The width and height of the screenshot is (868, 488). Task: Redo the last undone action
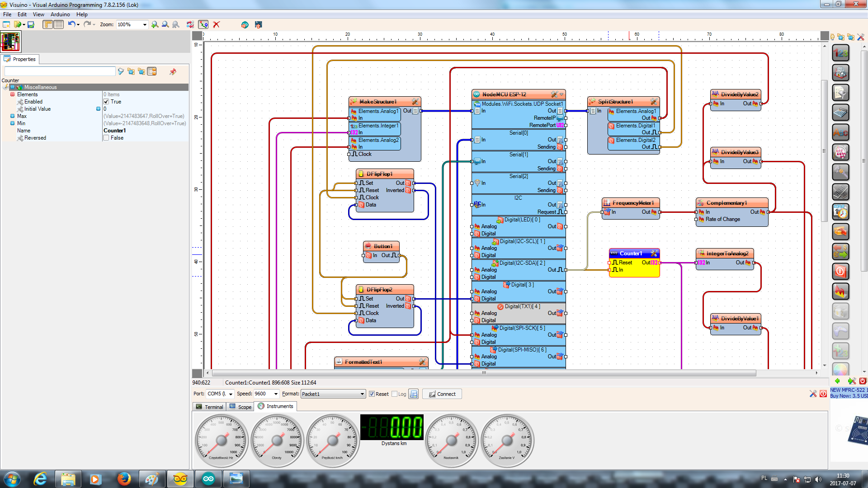tap(87, 24)
